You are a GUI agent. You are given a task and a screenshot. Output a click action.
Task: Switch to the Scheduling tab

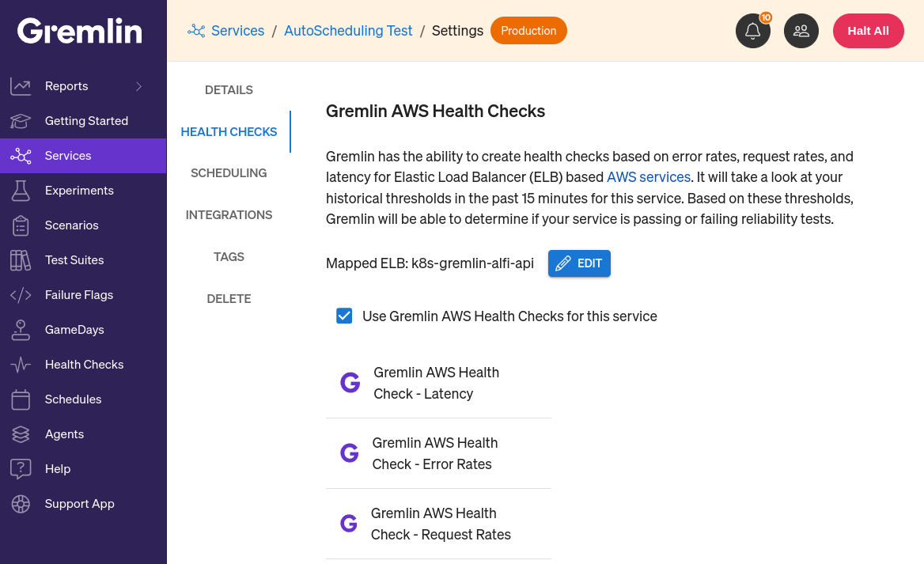pos(229,173)
